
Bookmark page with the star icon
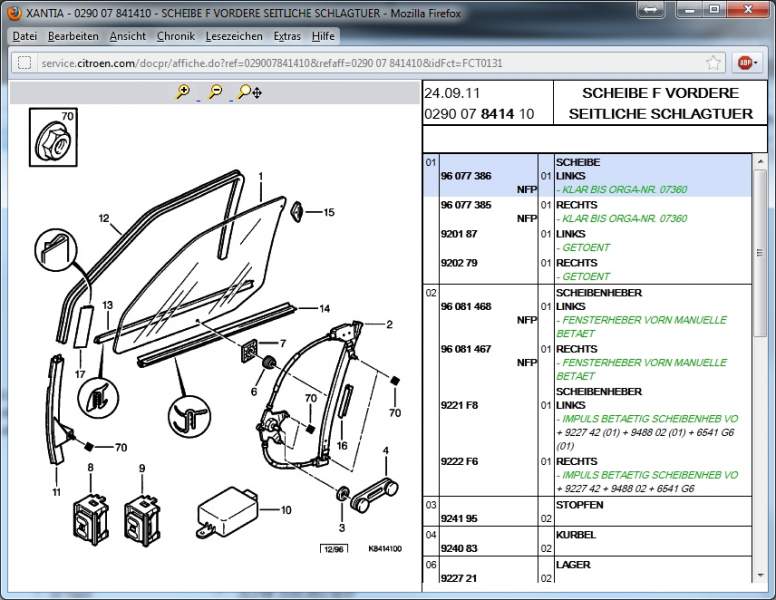[713, 63]
